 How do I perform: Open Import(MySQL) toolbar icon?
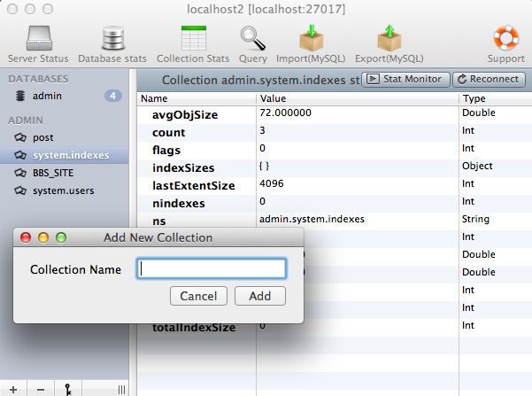pyautogui.click(x=311, y=38)
